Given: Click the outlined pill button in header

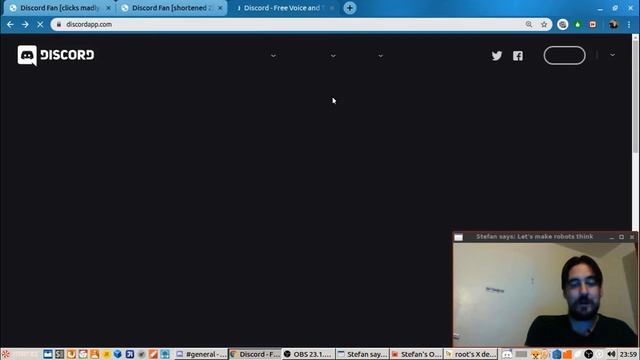Looking at the screenshot, I should [564, 55].
